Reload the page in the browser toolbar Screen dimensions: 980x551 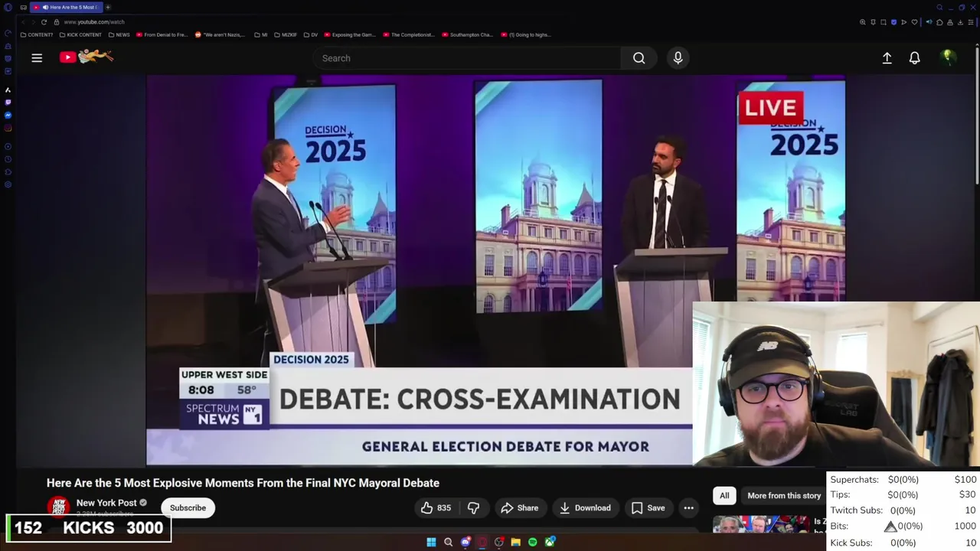(x=44, y=22)
